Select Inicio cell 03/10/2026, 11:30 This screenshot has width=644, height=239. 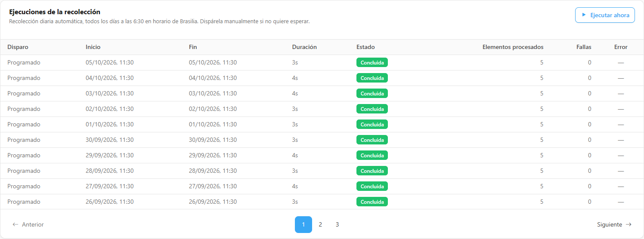[x=109, y=93]
